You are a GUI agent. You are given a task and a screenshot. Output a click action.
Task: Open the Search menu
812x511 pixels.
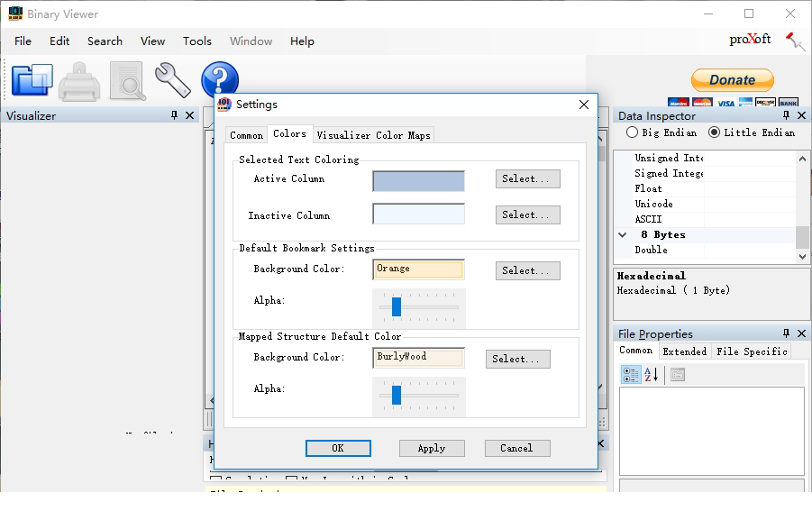[x=105, y=41]
